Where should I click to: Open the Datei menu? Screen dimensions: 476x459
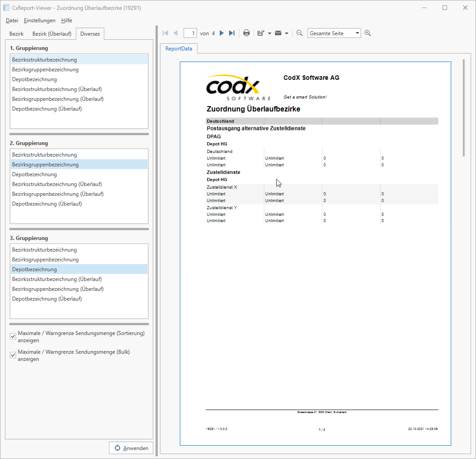coord(12,21)
